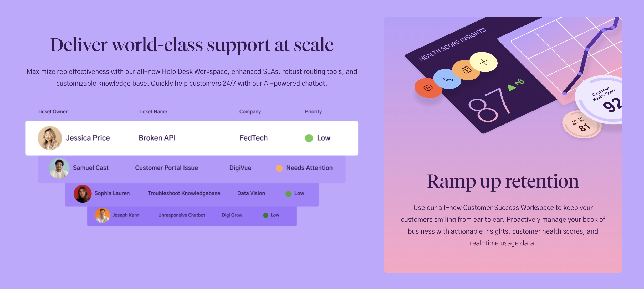644x289 pixels.
Task: Click the Ramp up retention heading
Action: point(503,181)
